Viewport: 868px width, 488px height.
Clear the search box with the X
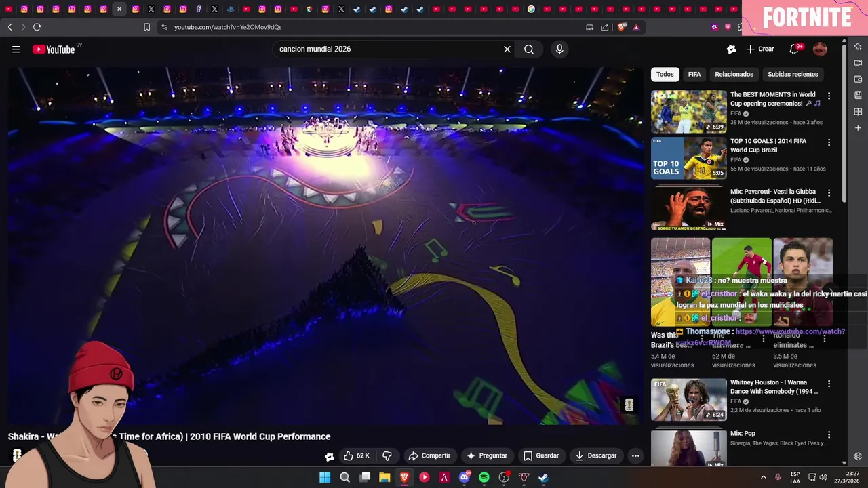507,49
